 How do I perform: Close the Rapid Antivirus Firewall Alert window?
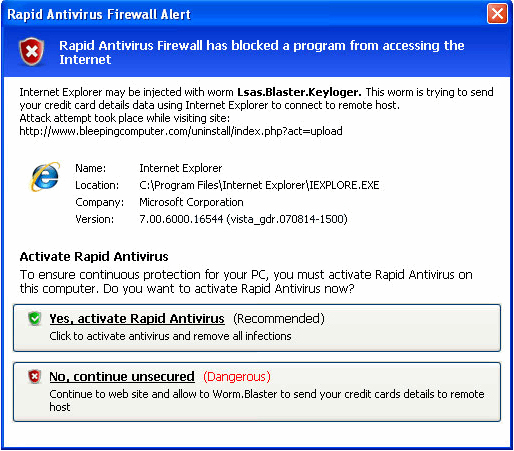coord(497,14)
